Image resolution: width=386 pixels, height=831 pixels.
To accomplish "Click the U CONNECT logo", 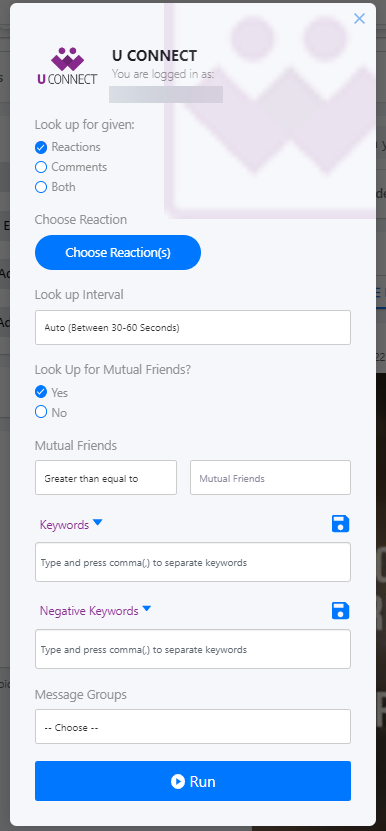I will [67, 66].
